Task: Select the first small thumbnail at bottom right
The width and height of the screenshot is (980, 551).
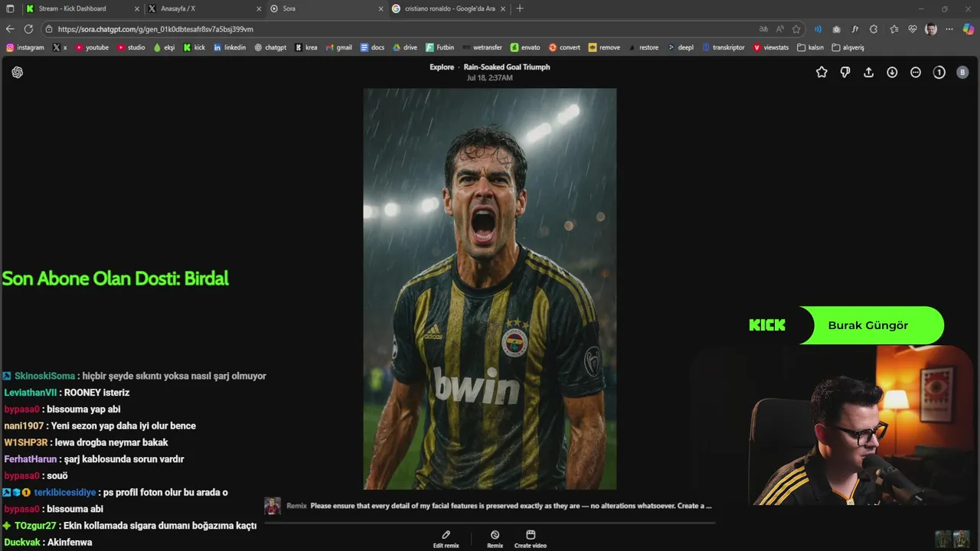Action: point(943,539)
